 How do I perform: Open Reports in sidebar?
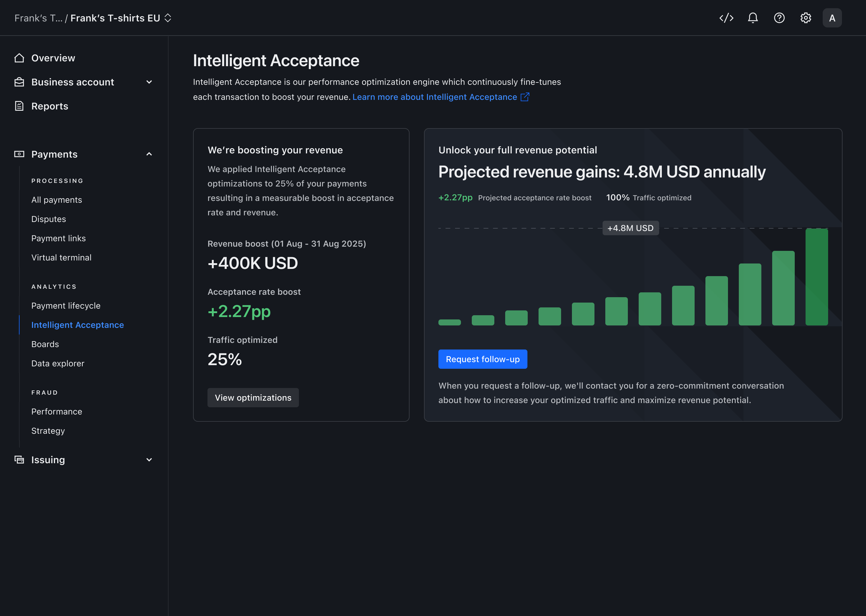tap(50, 106)
